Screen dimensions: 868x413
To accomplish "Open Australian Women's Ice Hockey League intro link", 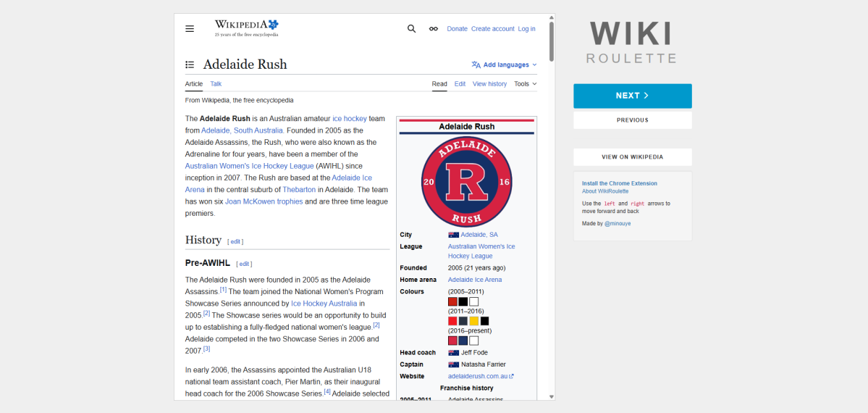I will 250,166.
